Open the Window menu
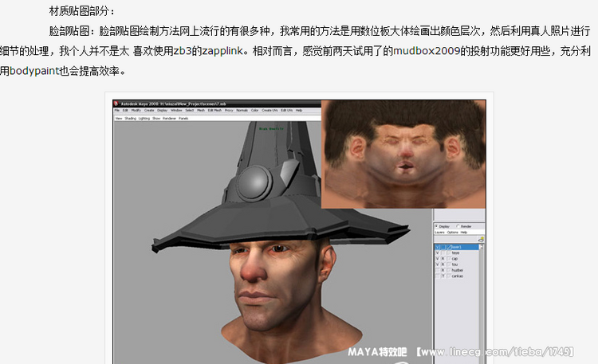The image size is (598, 364). [x=176, y=110]
